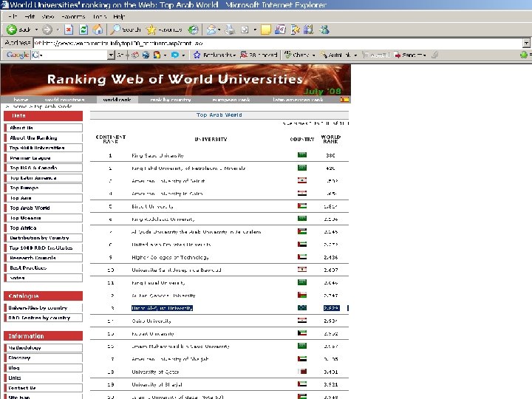
Task: Open Cairo University entry
Action: pos(151,321)
